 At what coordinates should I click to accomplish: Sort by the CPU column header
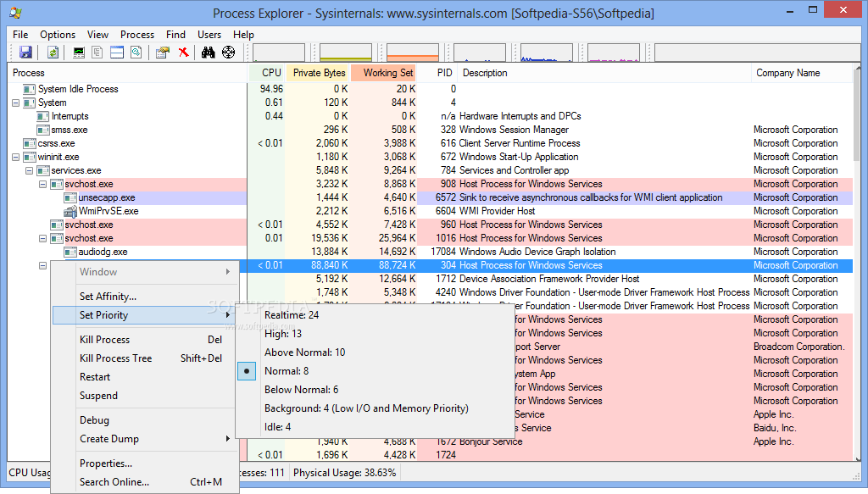tap(266, 73)
